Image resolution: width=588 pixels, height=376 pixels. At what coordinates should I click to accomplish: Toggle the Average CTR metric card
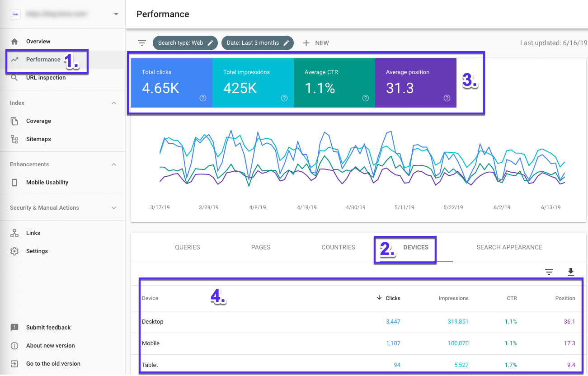coord(334,83)
